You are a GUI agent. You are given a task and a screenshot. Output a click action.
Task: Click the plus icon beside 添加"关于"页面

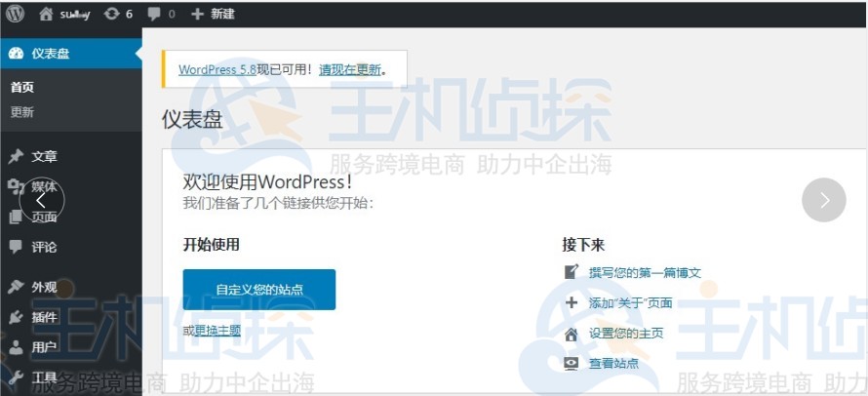tap(572, 303)
